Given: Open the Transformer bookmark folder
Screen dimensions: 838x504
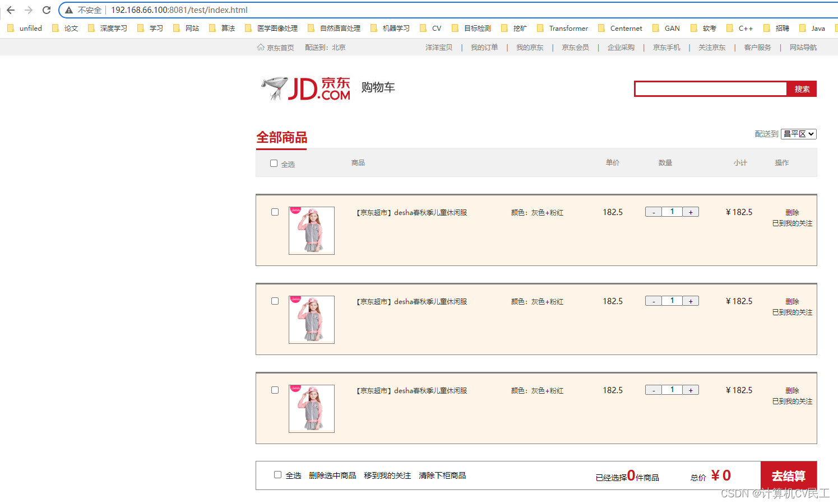Looking at the screenshot, I should 562,28.
